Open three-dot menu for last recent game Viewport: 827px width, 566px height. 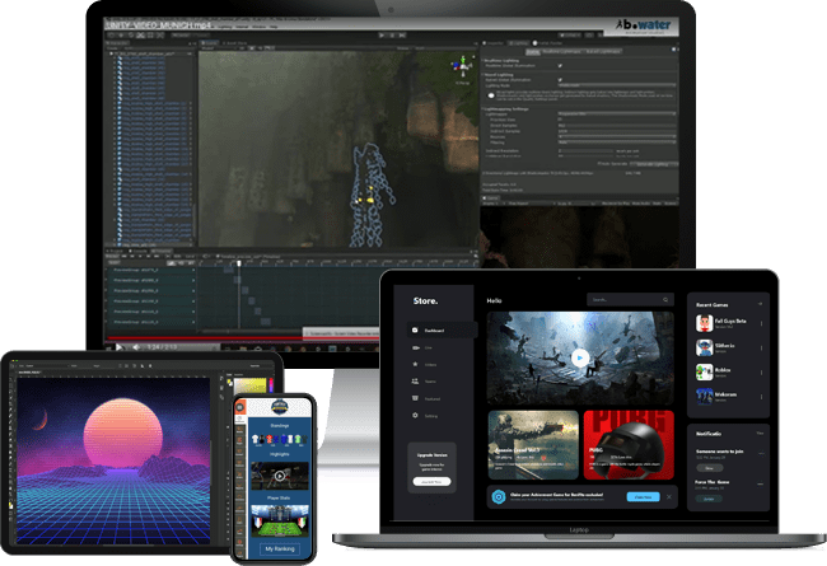pos(761,397)
